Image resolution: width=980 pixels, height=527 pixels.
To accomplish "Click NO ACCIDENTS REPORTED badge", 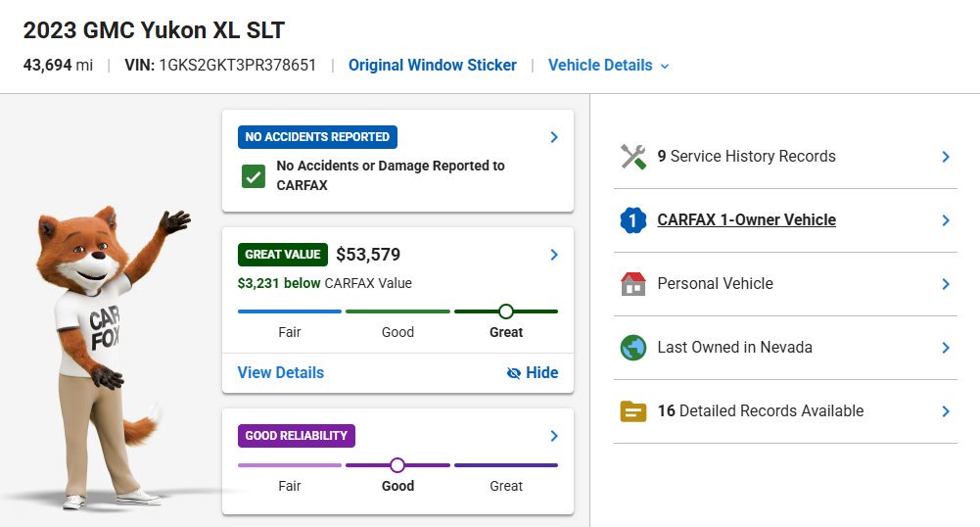I will 317,137.
